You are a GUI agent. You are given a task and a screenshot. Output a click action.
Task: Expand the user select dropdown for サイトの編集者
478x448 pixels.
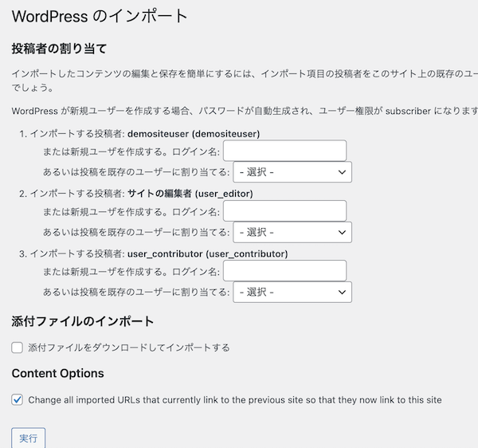pyautogui.click(x=292, y=232)
